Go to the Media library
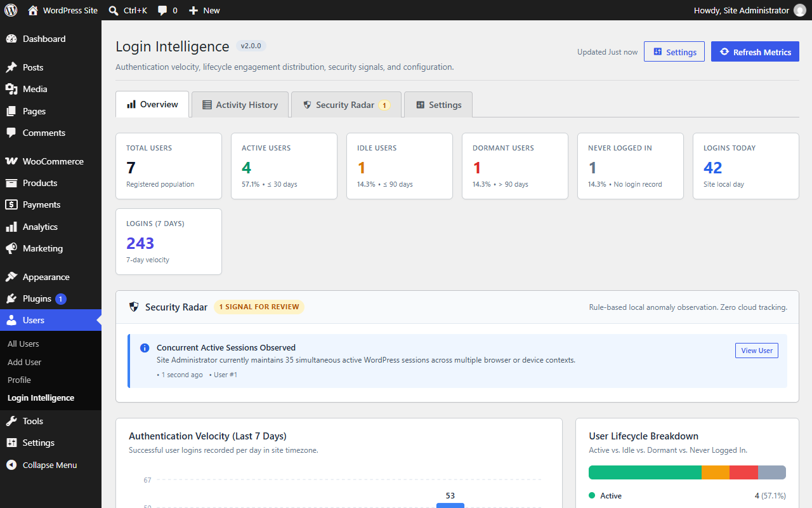The height and width of the screenshot is (508, 812). pyautogui.click(x=51, y=89)
